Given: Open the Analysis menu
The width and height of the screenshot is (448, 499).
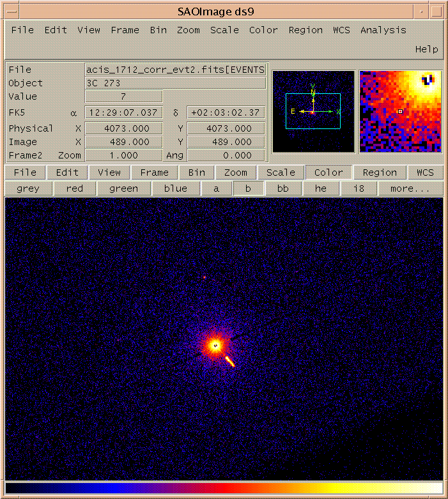Looking at the screenshot, I should point(383,30).
